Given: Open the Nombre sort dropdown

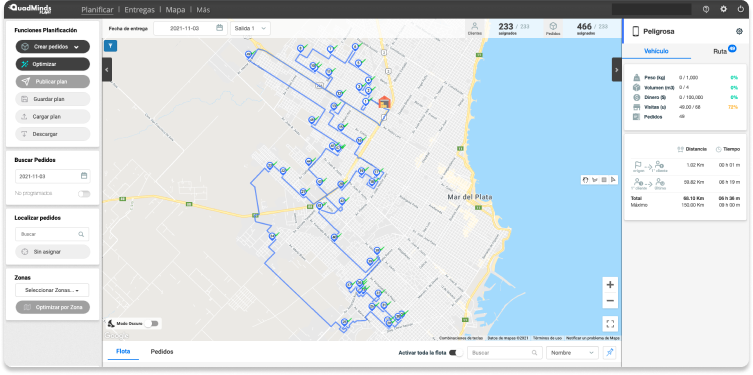Looking at the screenshot, I should coord(572,353).
